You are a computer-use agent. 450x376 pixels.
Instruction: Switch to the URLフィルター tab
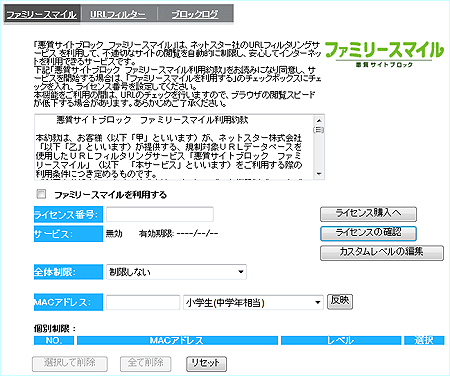coord(118,14)
